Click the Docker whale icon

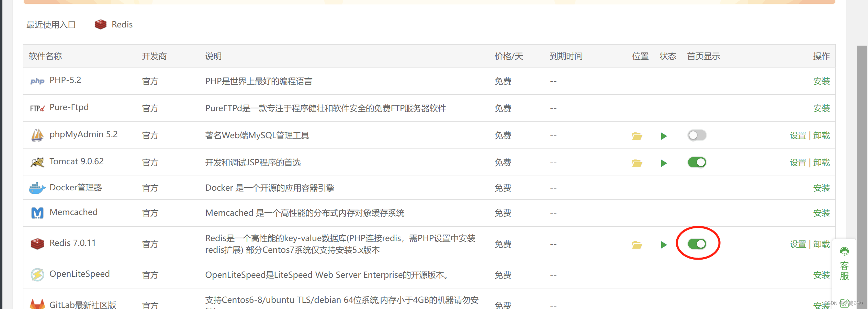[x=37, y=188]
